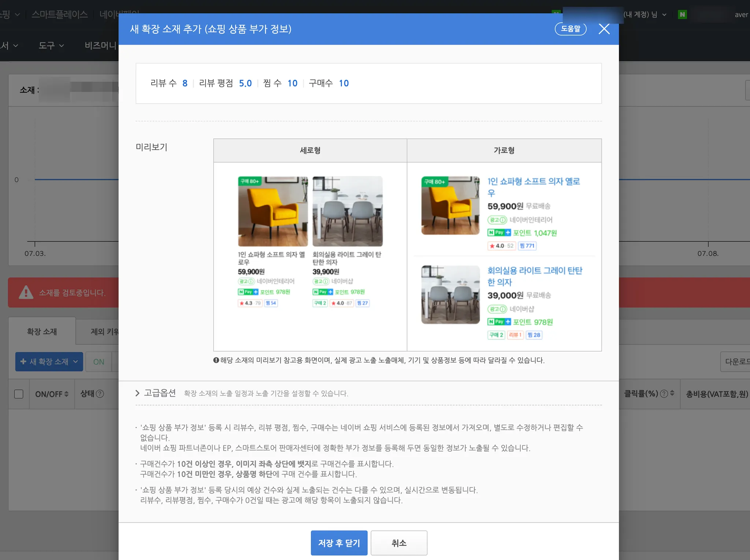Click the ON/OFF column sort arrows

pyautogui.click(x=66, y=394)
